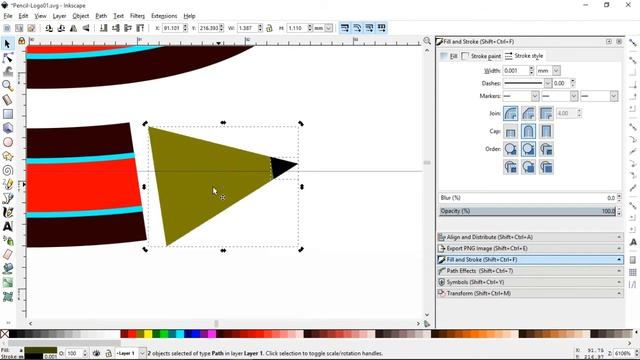Click rotate 90 degrees clockwise icon

coord(61,28)
